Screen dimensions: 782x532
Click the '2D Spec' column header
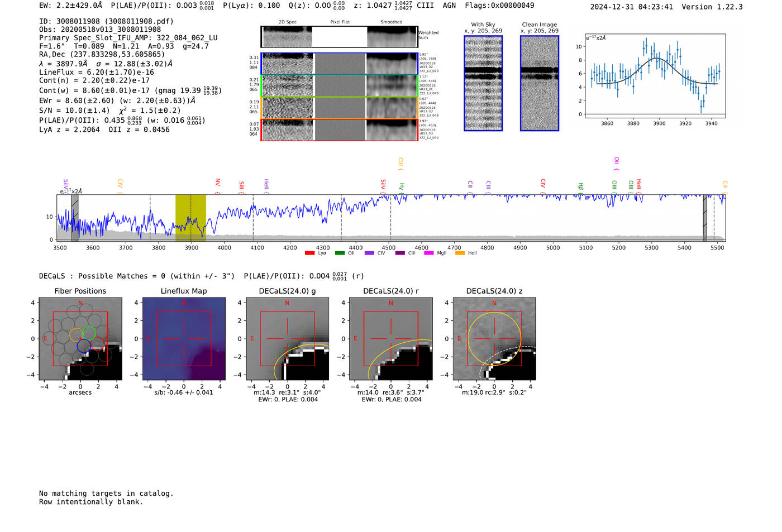coord(288,22)
